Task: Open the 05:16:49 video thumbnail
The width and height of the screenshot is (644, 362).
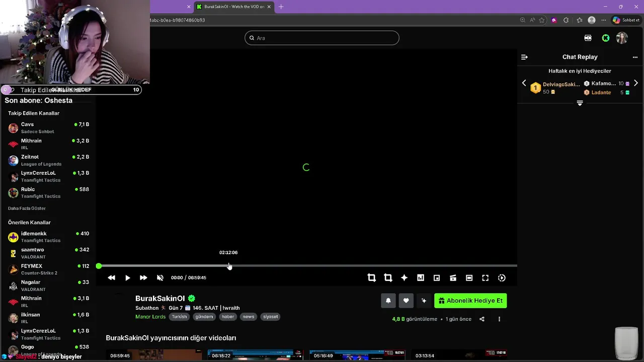Action: [x=357, y=355]
